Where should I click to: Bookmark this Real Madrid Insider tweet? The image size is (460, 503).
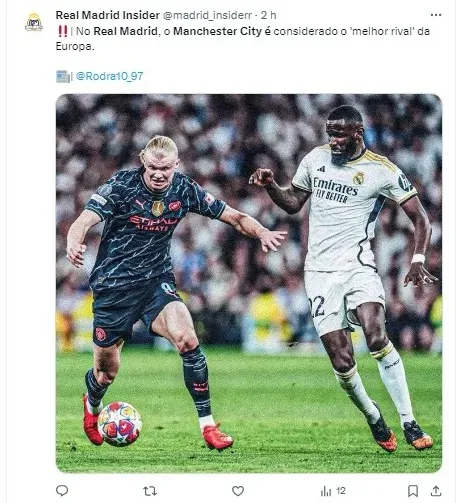[413, 491]
